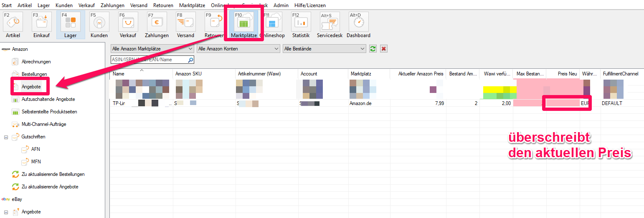This screenshot has width=644, height=218.
Task: Sort by Artikelnummer (Wawi) column header
Action: pyautogui.click(x=266, y=74)
